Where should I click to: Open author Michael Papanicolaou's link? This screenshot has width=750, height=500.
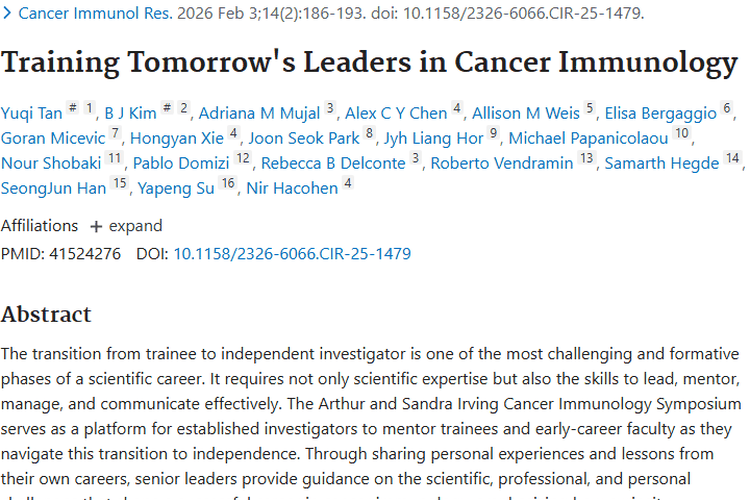coord(588,138)
